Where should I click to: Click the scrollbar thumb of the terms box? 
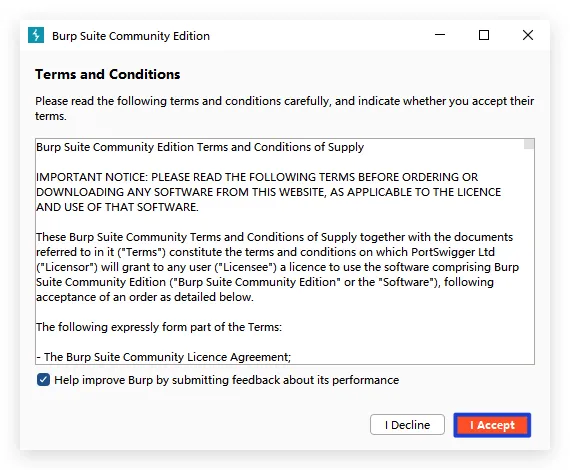coord(529,144)
